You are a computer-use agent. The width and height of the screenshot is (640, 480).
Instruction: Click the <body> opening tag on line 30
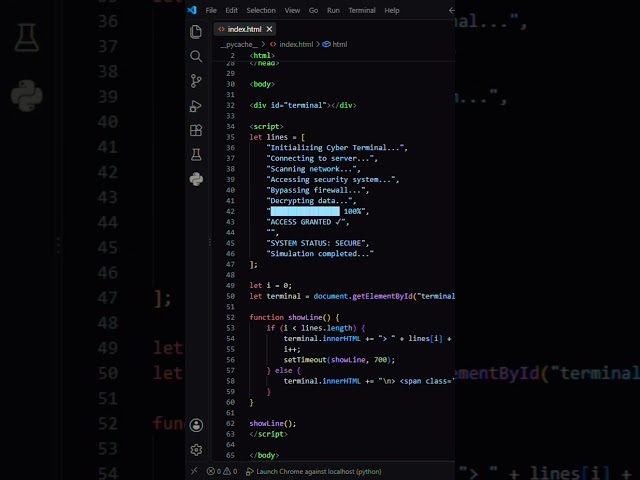point(262,84)
